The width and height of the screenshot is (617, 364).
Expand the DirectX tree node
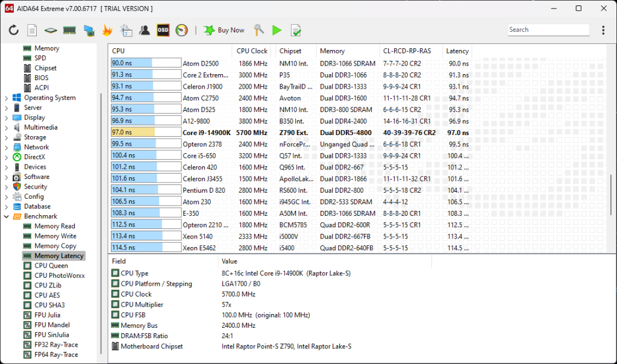6,157
